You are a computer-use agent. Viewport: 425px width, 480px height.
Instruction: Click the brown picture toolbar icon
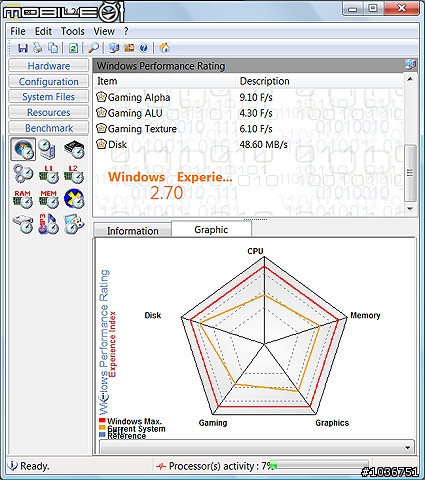[129, 48]
